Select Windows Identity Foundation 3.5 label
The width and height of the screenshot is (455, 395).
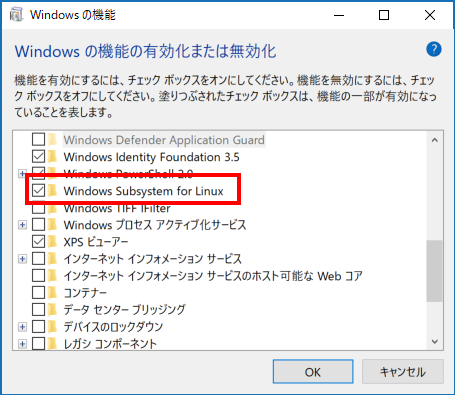pos(151,157)
